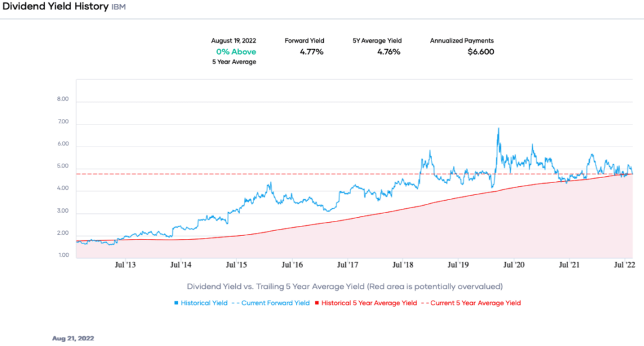
Task: Click the IBM ticker label
Action: click(x=119, y=7)
